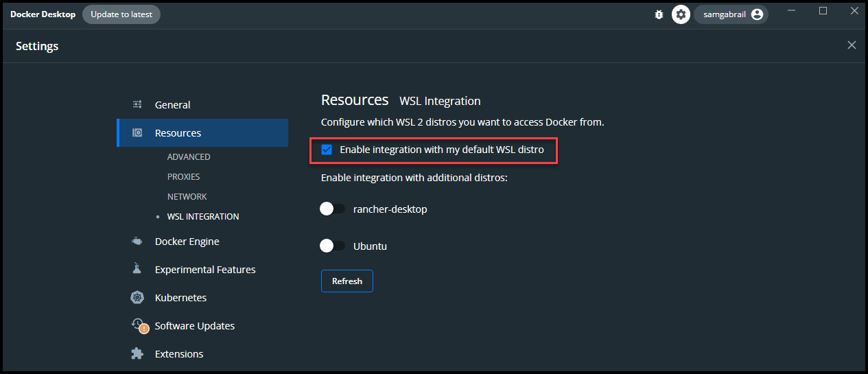Click the Extensions puzzle piece icon
The image size is (868, 374).
click(x=137, y=354)
